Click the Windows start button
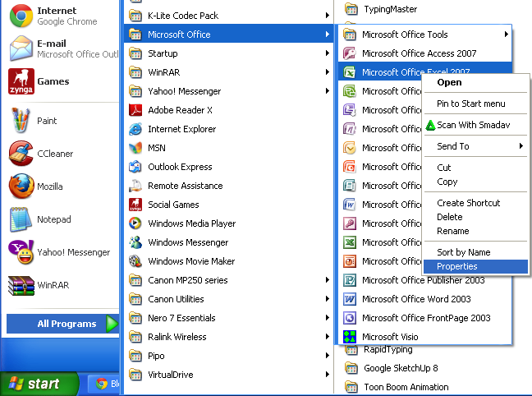 (x=39, y=384)
